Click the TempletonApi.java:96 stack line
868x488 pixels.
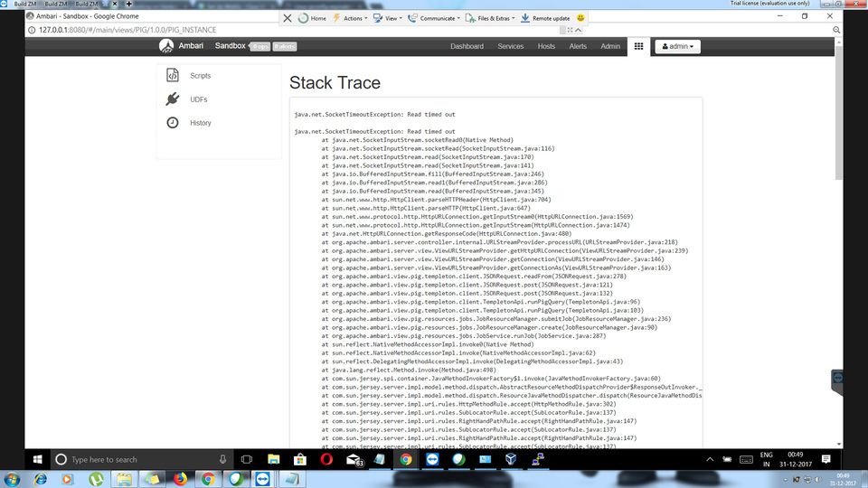(480, 302)
